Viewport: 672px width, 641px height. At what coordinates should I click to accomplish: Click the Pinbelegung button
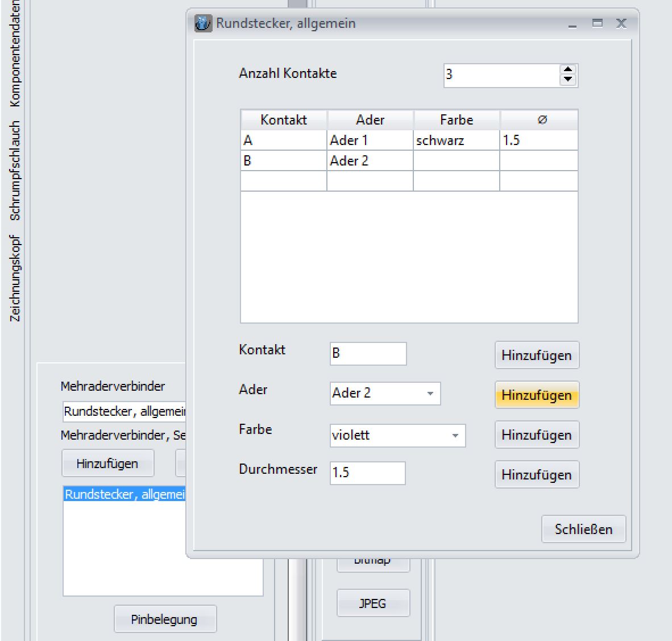[164, 619]
